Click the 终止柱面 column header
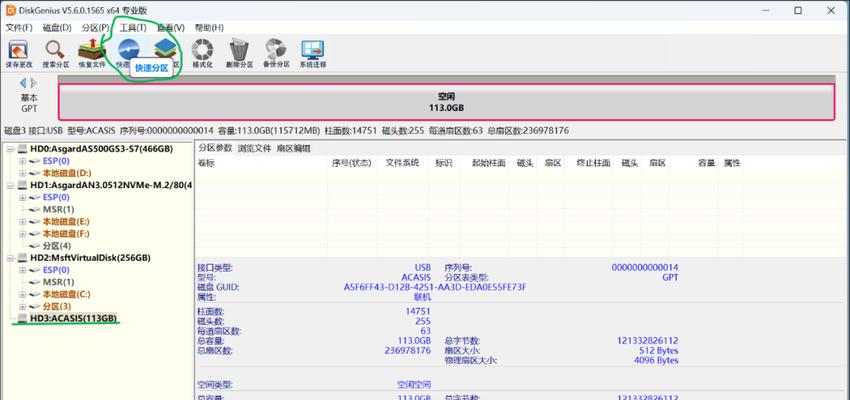The width and height of the screenshot is (850, 400). coord(594,163)
